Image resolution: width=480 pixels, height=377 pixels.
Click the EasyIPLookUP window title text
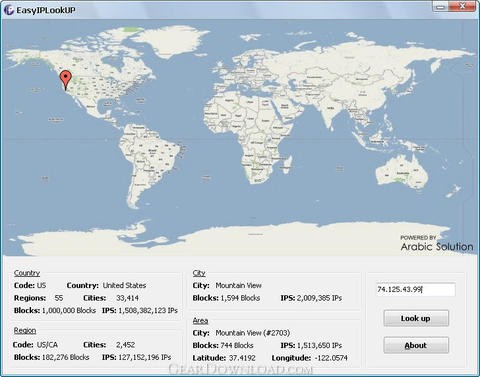[x=46, y=10]
